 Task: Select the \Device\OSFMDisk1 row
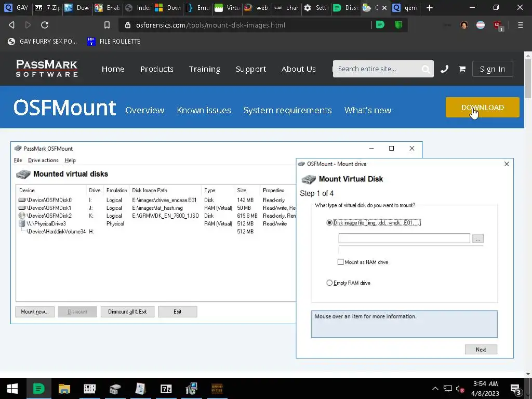coord(156,208)
